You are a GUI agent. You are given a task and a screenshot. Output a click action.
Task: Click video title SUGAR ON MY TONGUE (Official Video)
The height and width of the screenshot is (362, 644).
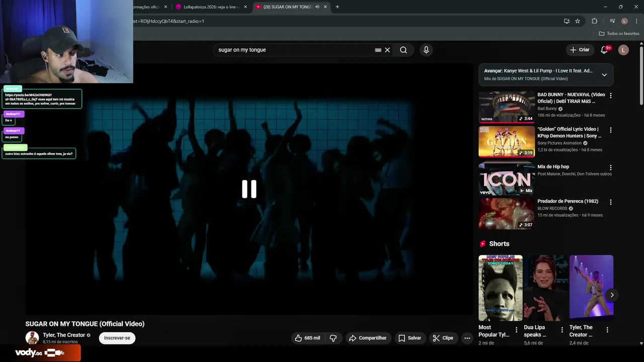85,324
